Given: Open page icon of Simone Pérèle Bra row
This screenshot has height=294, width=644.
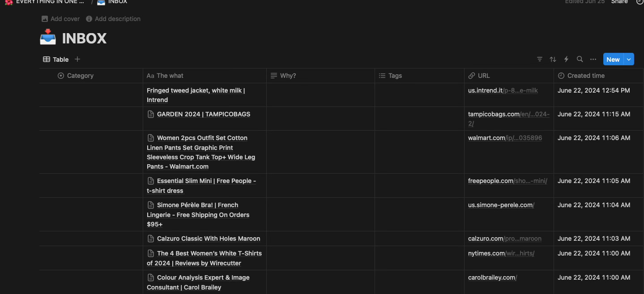Looking at the screenshot, I should (151, 205).
